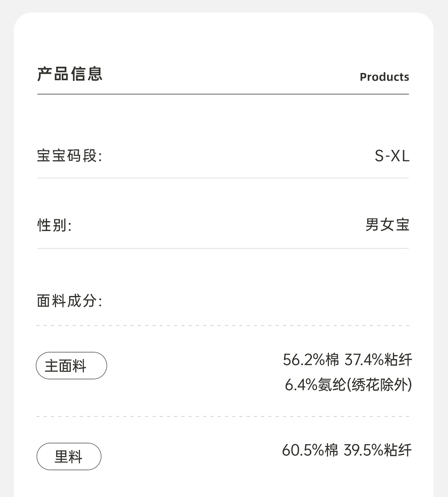This screenshot has height=497, width=448.
Task: Click the dashed line below 面料成分
Action: pyautogui.click(x=223, y=326)
